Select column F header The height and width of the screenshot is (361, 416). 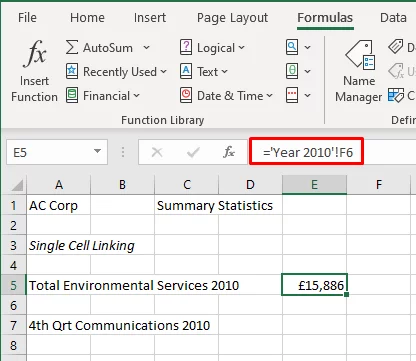coord(379,184)
